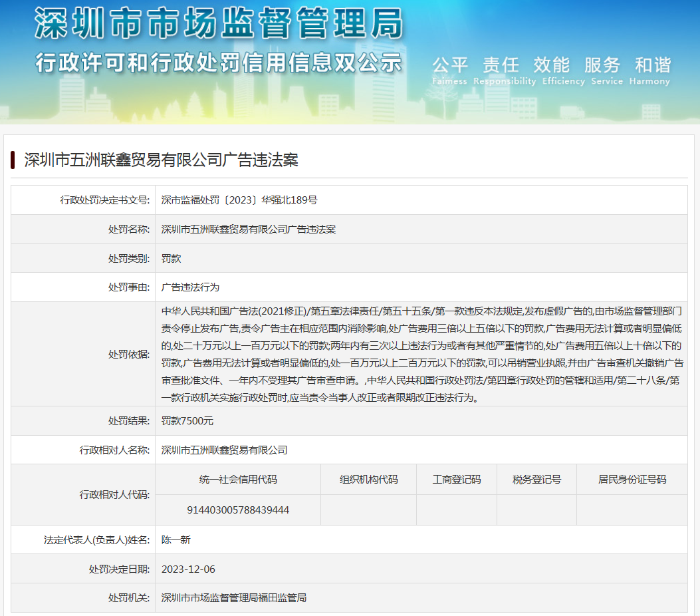Click the 深圳市市场监督管理局 banner title
The width and height of the screenshot is (700, 616).
[x=219, y=25]
